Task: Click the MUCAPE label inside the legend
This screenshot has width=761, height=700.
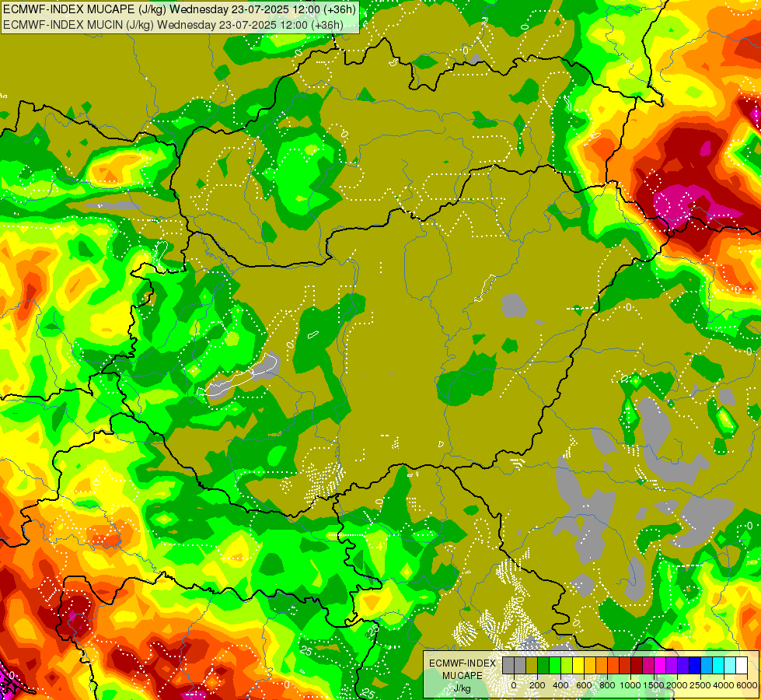Action: (463, 676)
